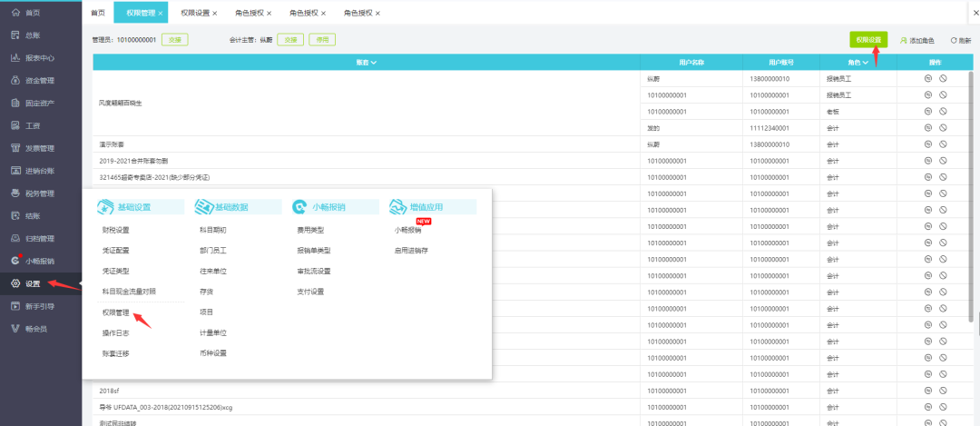This screenshot has width=980, height=426.
Task: Click 交接 button beside the 管理员 account
Action: click(x=174, y=40)
